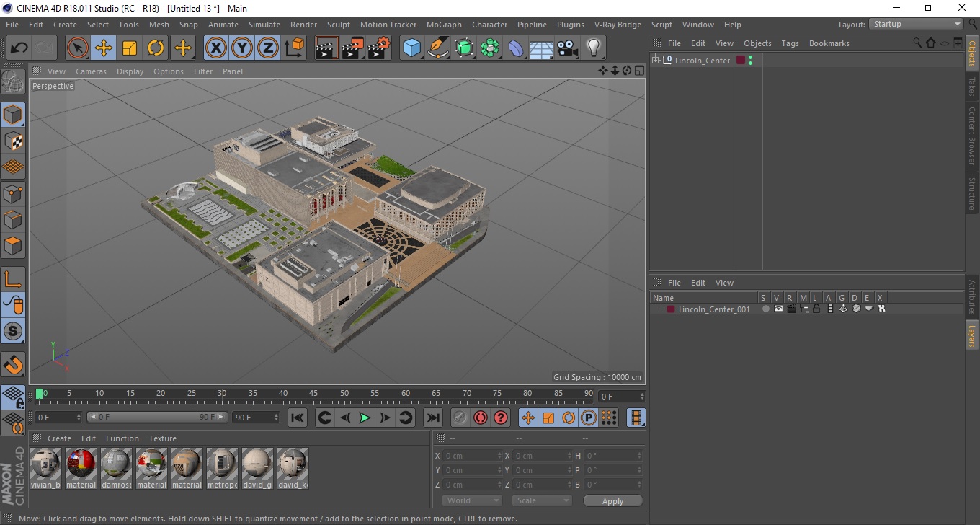980x525 pixels.
Task: Open Edit Render Settings icon
Action: tap(378, 48)
